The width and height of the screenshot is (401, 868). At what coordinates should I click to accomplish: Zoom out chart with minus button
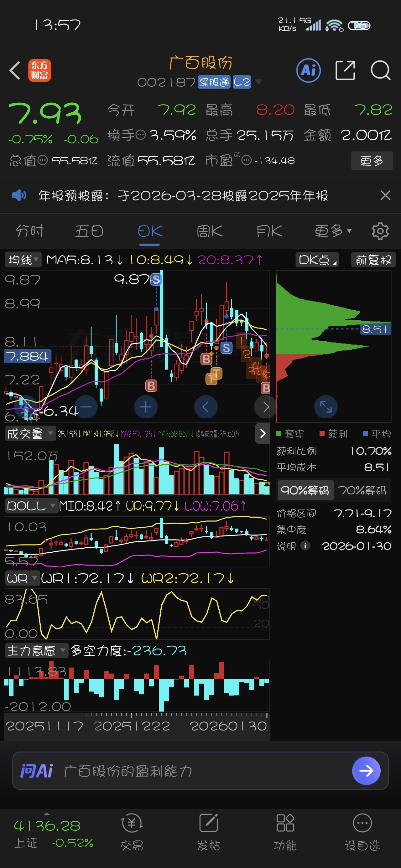coord(86,407)
